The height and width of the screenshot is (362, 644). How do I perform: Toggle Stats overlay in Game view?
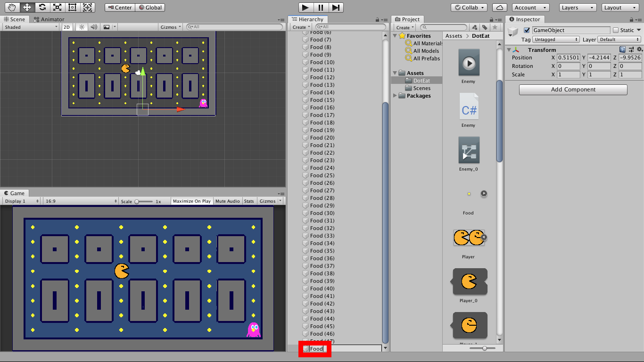[249, 201]
